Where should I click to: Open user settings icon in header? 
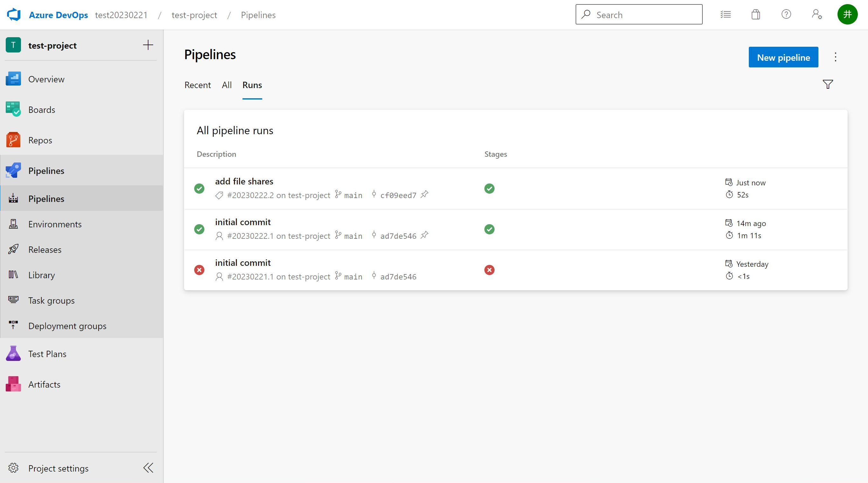pos(817,15)
